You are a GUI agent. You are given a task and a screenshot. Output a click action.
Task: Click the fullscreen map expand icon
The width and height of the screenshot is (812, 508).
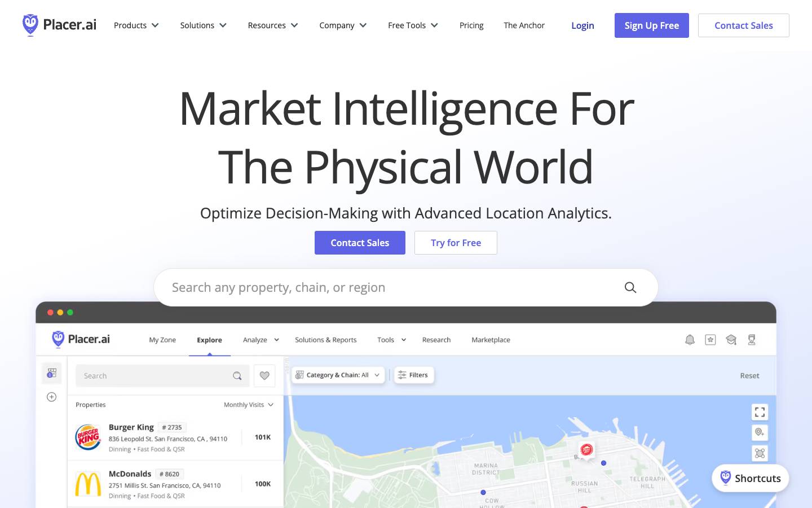pos(760,412)
